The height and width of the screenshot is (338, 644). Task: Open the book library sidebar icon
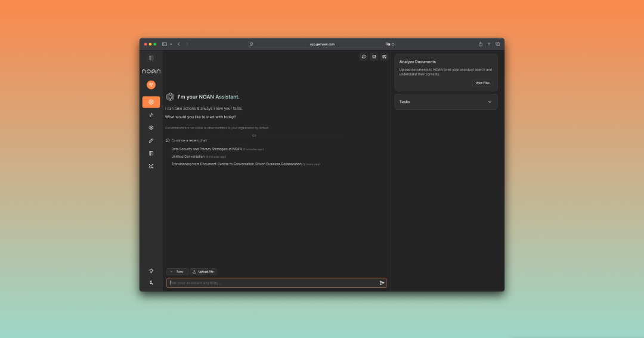click(151, 153)
